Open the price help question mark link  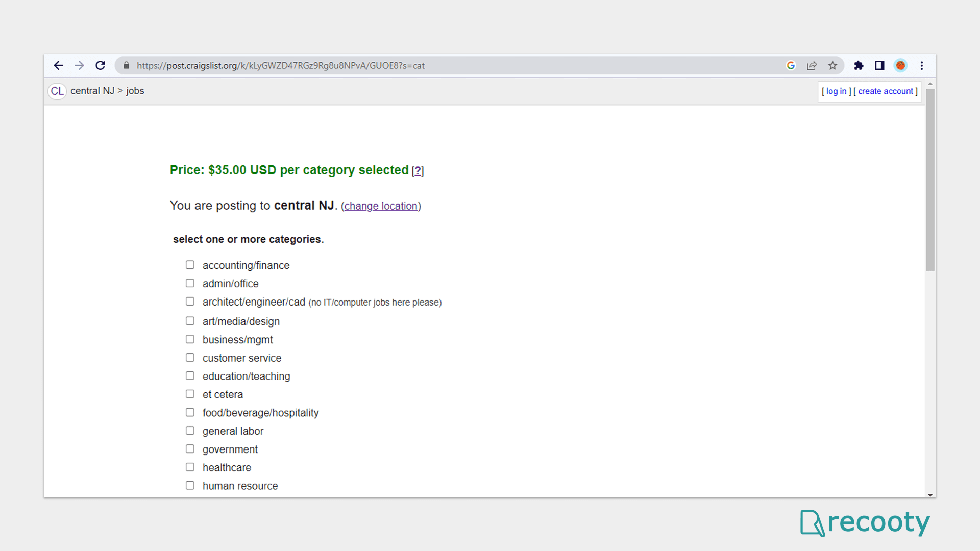418,171
